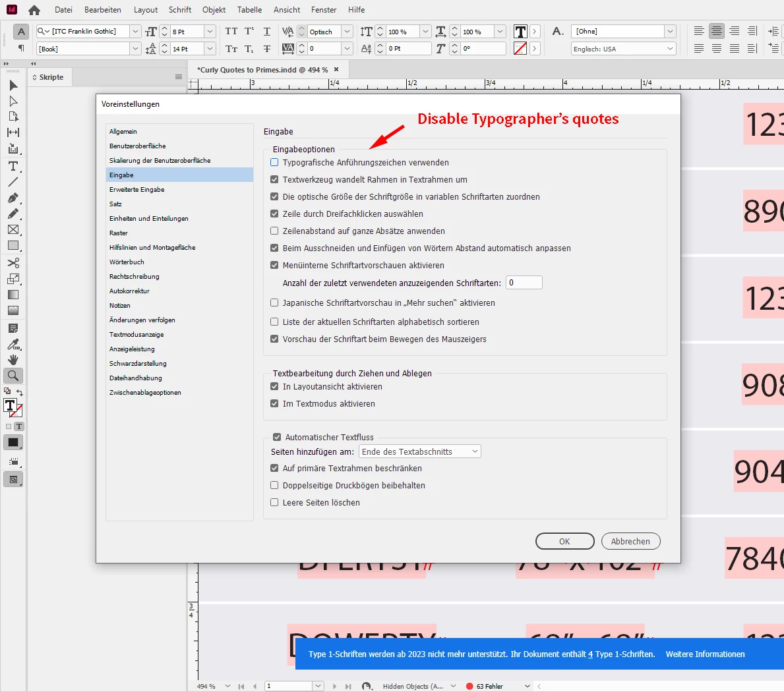Toggle Zeile durch Dreifachklicken auswählen
The image size is (784, 692).
(x=274, y=214)
